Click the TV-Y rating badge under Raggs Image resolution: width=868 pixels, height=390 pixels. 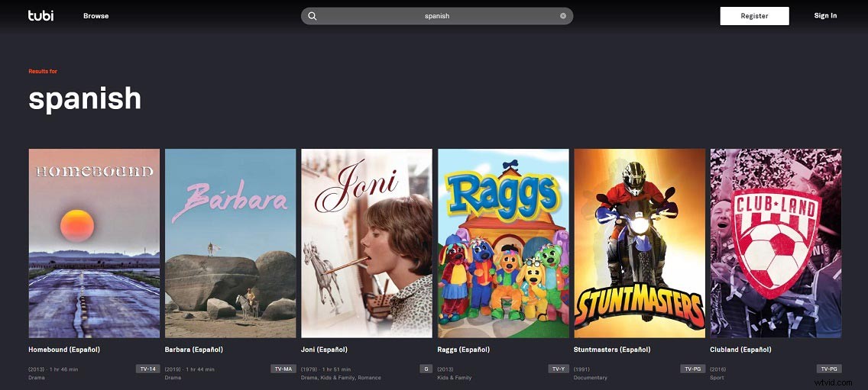[559, 369]
